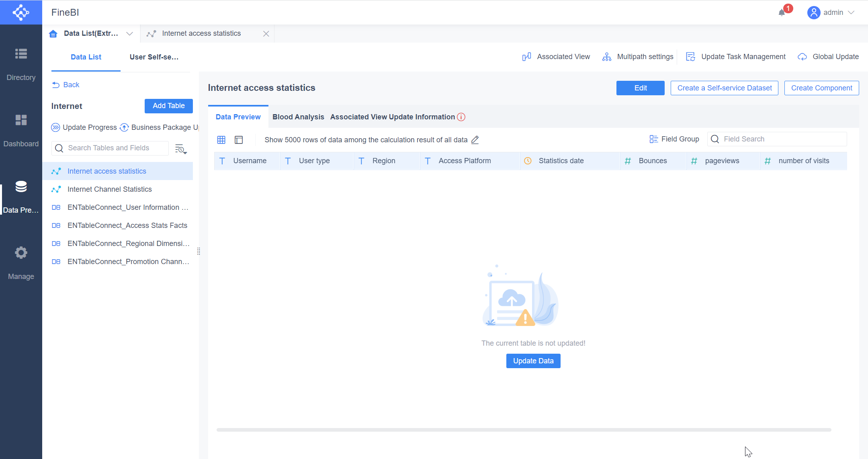868x459 pixels.
Task: Select ENTableConnect_User Information table
Action: coord(118,207)
